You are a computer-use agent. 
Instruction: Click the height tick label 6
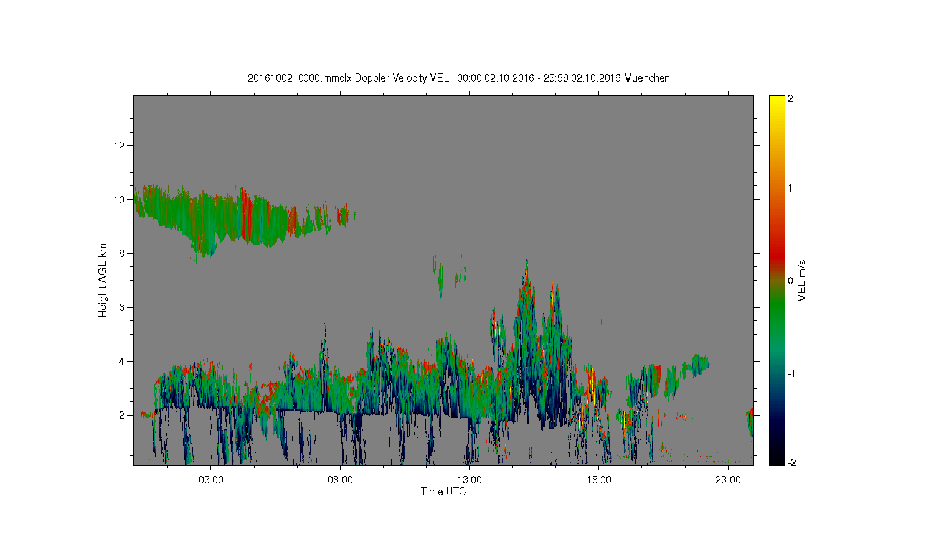click(123, 307)
